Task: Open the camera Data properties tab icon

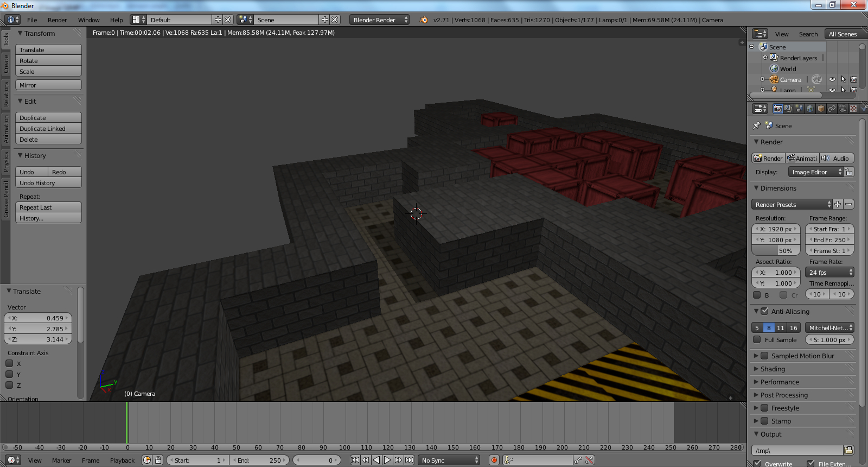Action: (843, 109)
